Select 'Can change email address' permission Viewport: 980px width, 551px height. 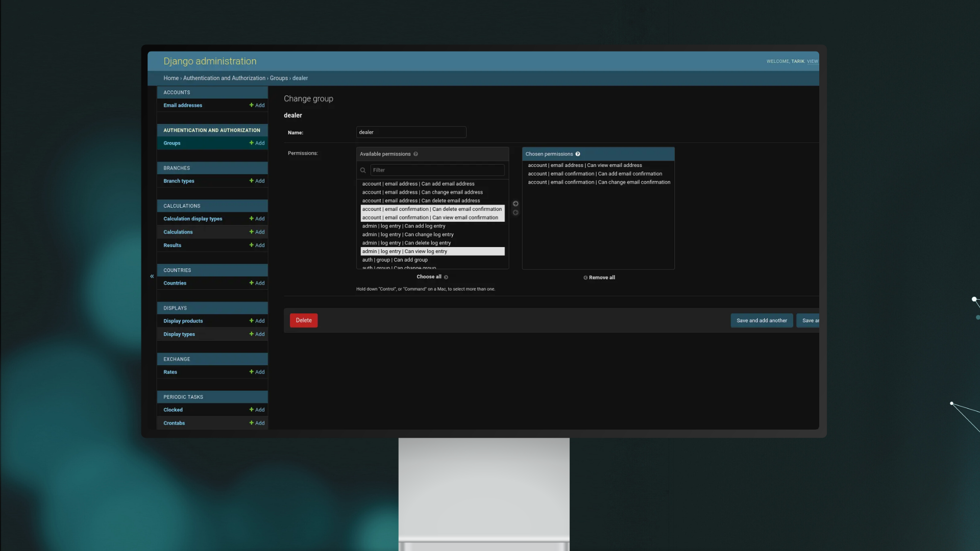click(x=432, y=192)
